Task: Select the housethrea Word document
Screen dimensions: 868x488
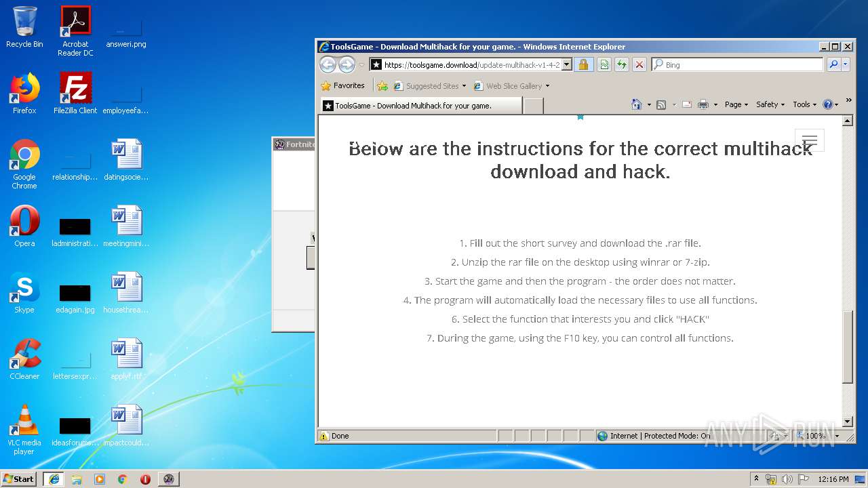Action: (x=126, y=293)
